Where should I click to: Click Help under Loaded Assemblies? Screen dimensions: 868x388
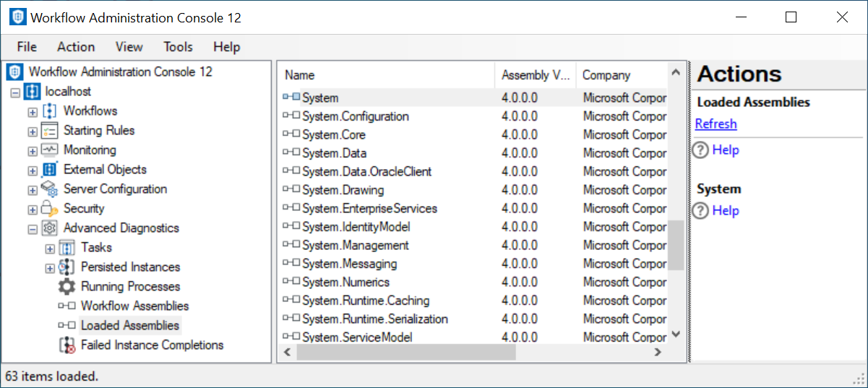click(x=725, y=150)
